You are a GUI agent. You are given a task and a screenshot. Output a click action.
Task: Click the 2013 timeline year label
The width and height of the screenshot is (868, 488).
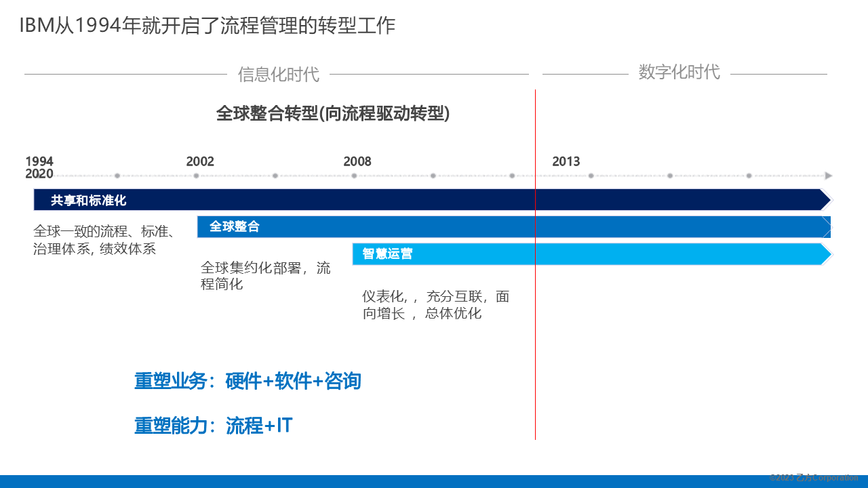click(566, 161)
